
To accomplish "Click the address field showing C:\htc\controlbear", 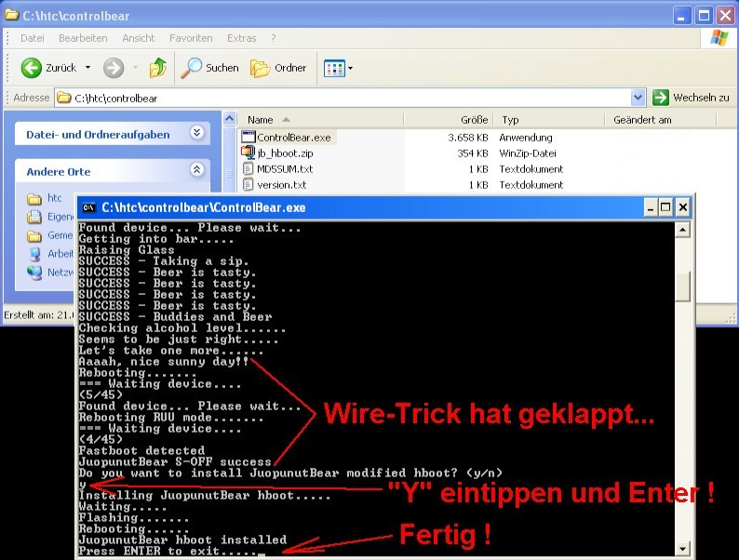I will (344, 98).
